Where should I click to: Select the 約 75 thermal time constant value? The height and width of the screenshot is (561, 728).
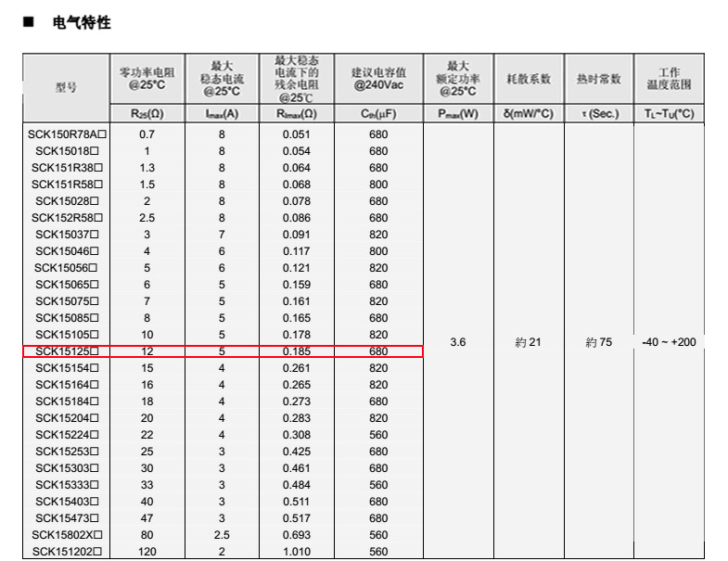click(x=599, y=342)
